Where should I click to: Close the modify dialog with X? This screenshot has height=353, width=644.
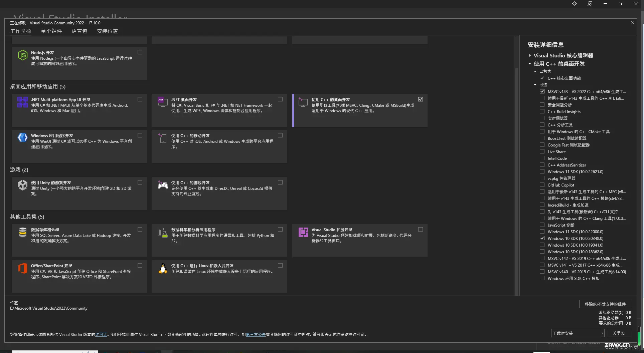(x=632, y=23)
